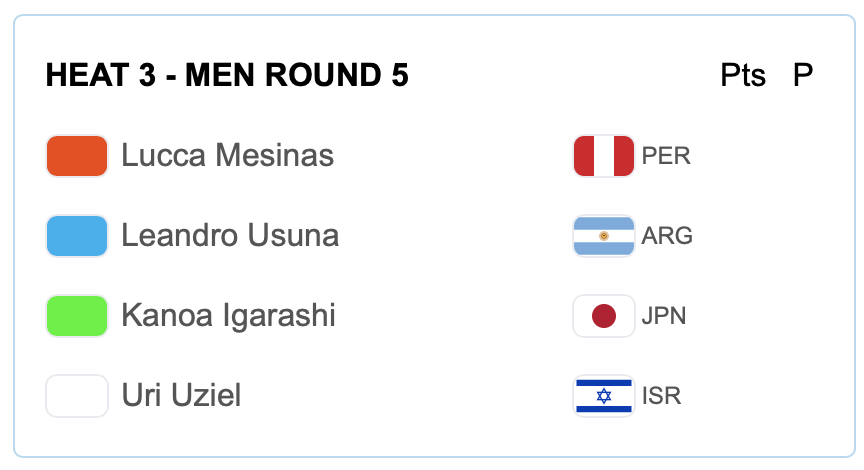Click the Argentina flag icon
Image resolution: width=864 pixels, height=470 pixels.
point(603,236)
